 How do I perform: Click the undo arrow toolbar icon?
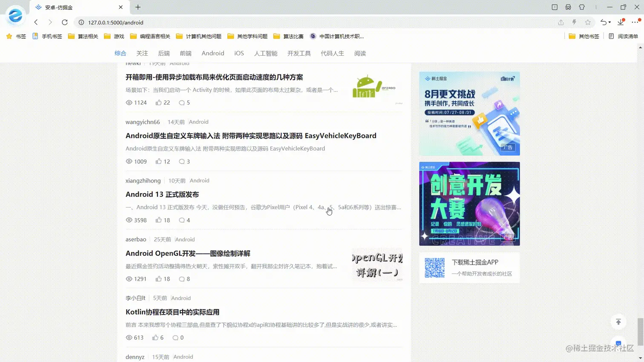(x=603, y=22)
